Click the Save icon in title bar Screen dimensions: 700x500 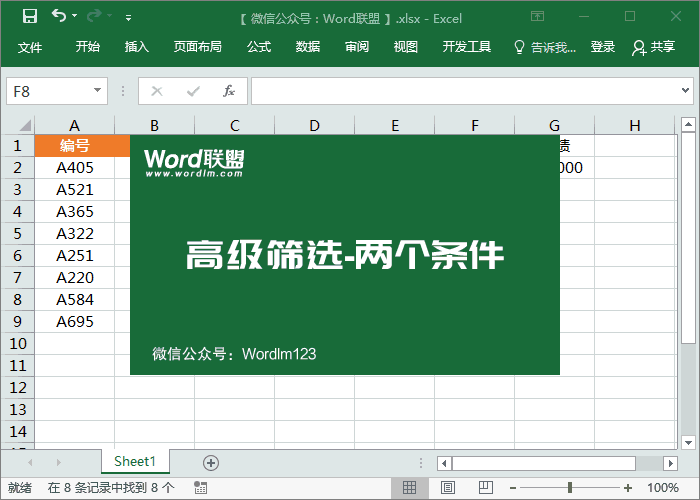(30, 16)
